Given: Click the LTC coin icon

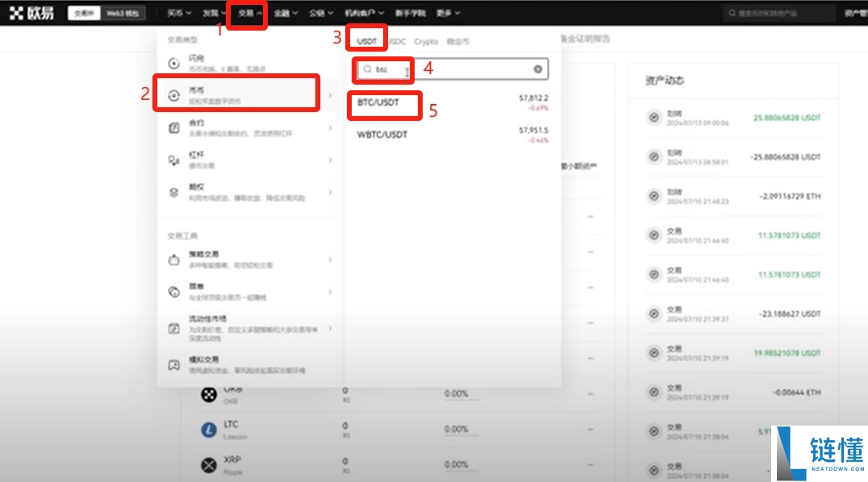Looking at the screenshot, I should click(209, 430).
